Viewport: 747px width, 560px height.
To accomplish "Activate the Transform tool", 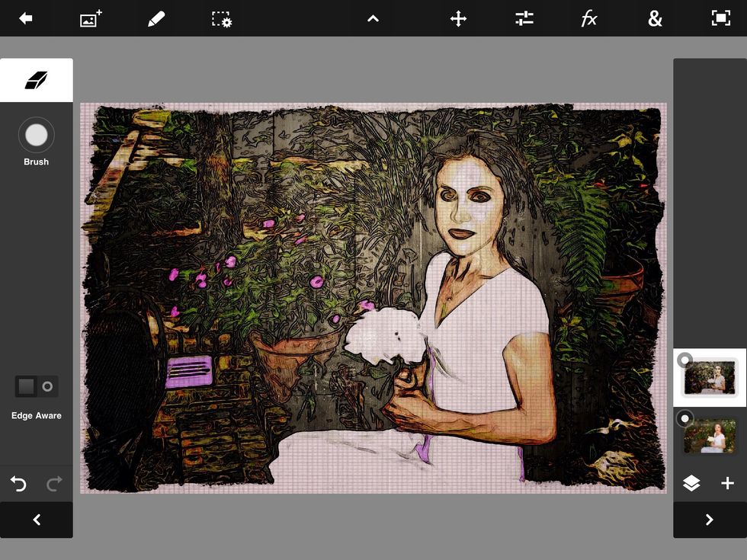I will [x=457, y=18].
